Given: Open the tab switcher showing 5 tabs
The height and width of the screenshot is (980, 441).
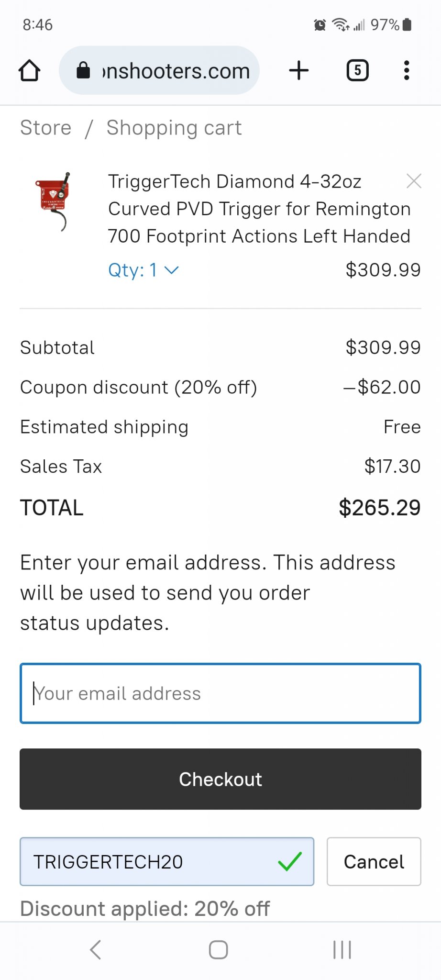Looking at the screenshot, I should [357, 70].
